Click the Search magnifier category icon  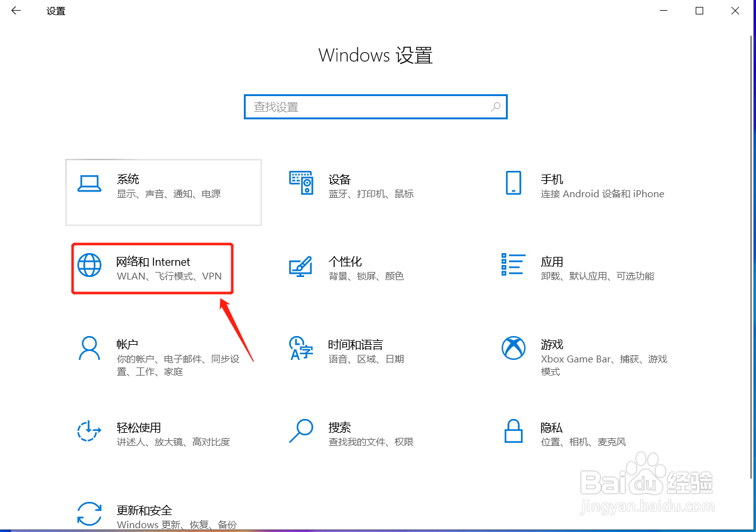coord(301,431)
